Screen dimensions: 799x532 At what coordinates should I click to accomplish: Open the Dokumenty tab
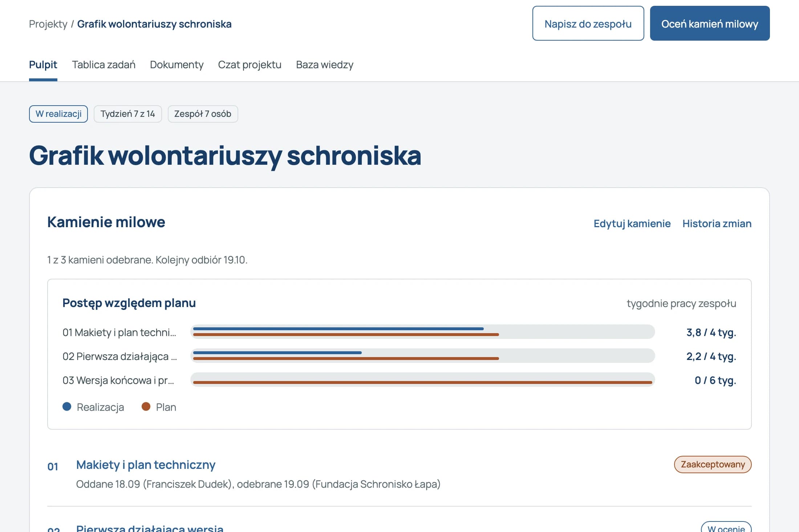177,65
